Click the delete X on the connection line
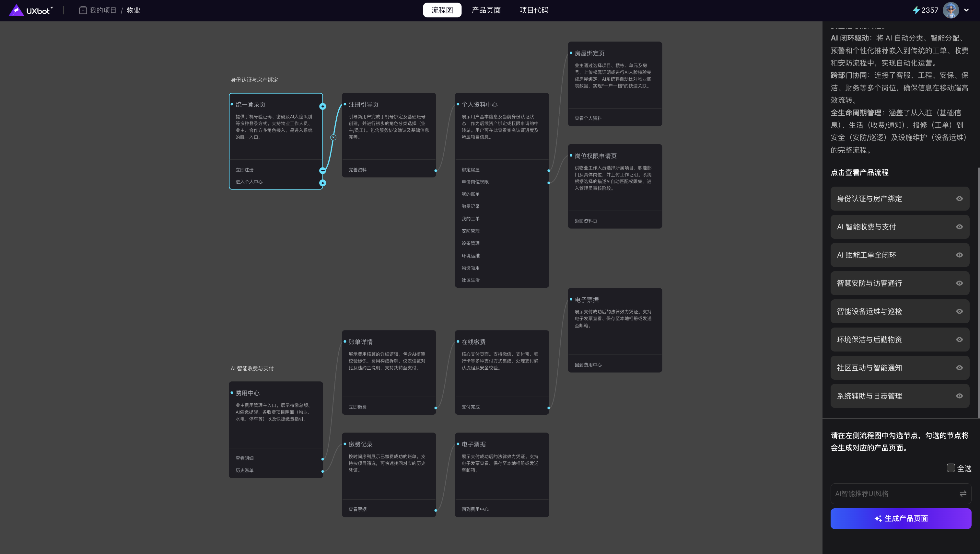Screen dimensions: 980x554 coord(333,137)
